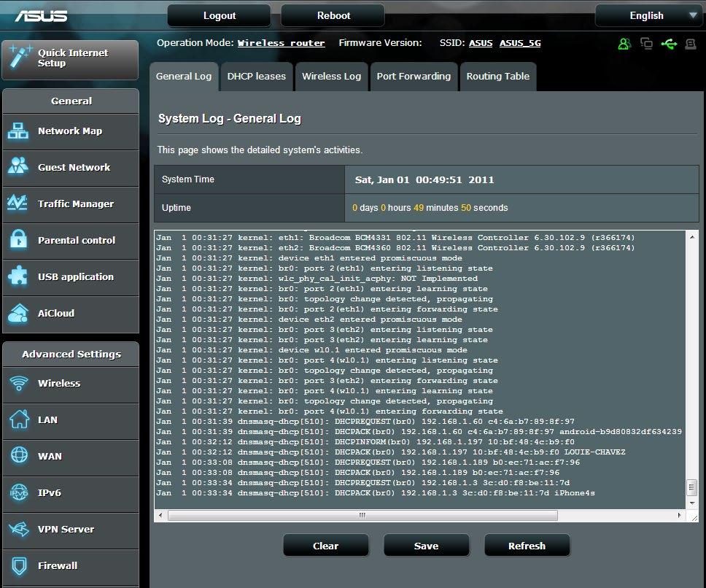Open the Wireless router operation mode link

point(281,43)
